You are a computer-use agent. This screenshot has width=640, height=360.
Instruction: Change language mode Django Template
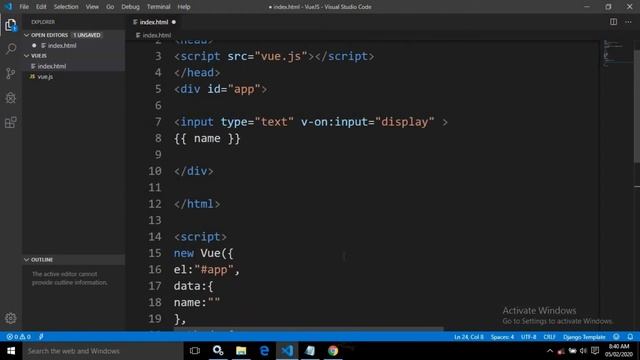[x=584, y=337]
